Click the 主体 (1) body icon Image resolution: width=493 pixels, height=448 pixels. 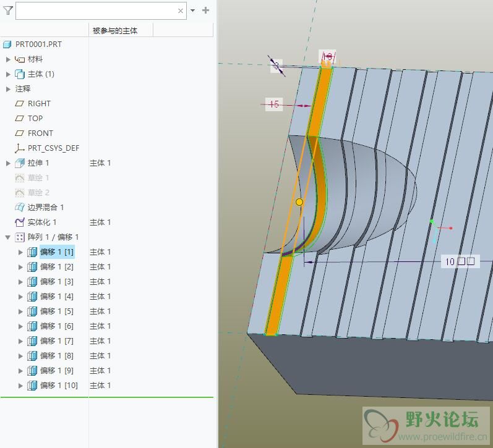pos(20,74)
